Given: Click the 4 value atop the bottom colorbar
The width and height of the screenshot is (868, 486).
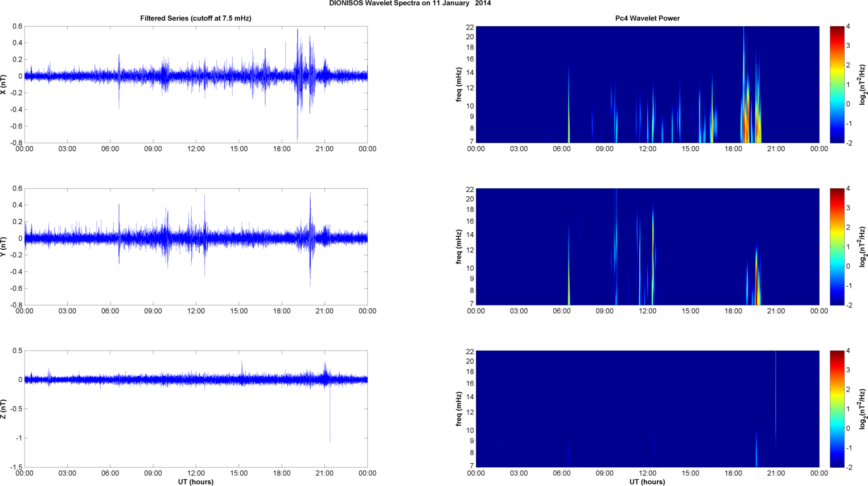Looking at the screenshot, I should point(848,351).
